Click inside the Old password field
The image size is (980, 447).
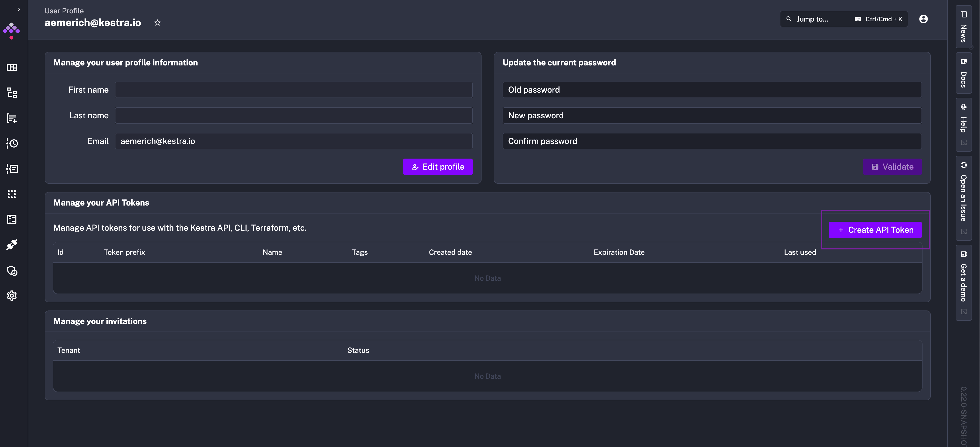[x=711, y=89]
